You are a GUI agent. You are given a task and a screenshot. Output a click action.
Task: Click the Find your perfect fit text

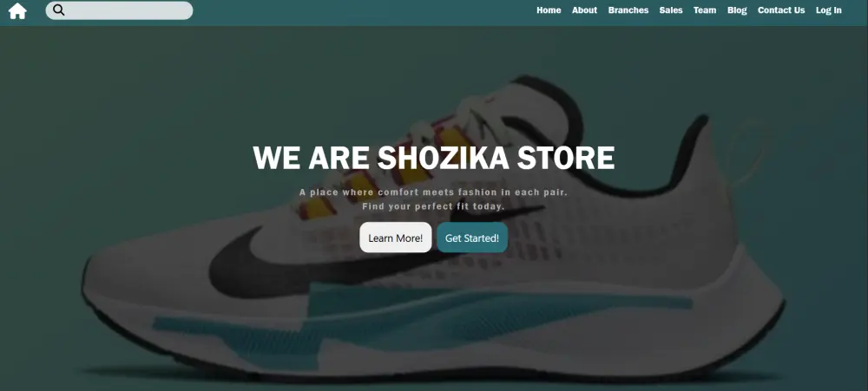tap(433, 206)
